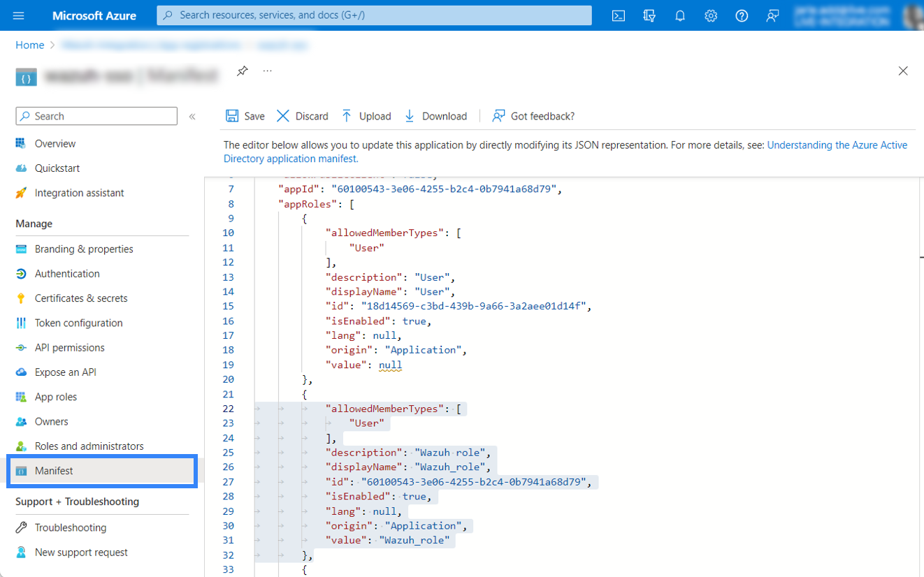Click "Wazuh_role" displayName on line 26

pyautogui.click(x=452, y=467)
